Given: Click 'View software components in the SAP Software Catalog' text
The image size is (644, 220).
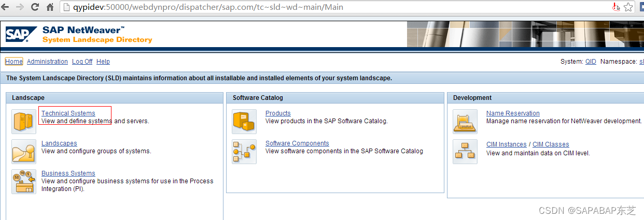Looking at the screenshot, I should pyautogui.click(x=344, y=151).
